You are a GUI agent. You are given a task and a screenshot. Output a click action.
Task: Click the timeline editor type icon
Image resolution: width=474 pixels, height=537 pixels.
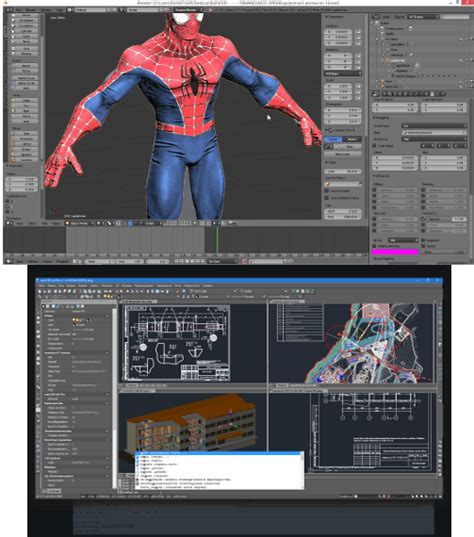click(9, 261)
